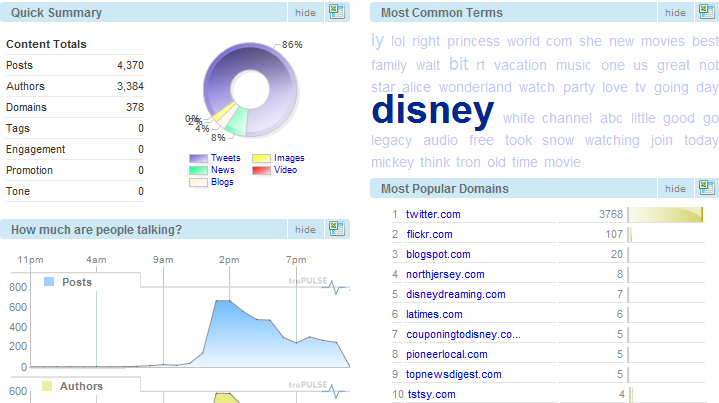Click the 'legacy' term in tag cloud

point(392,141)
